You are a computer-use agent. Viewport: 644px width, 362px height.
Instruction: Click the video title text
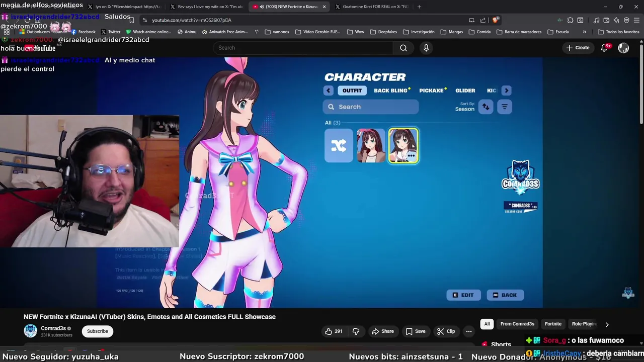coord(149,317)
